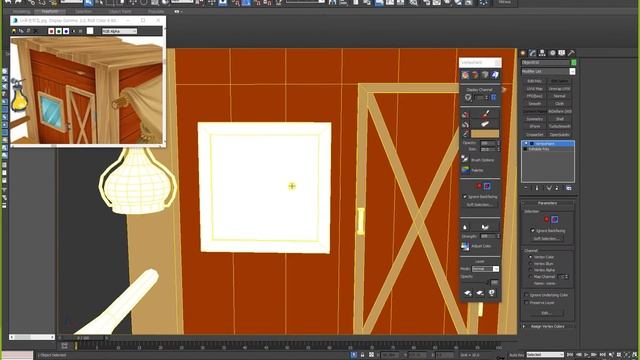Open the Display command panel tab
Screen dimensions: 640x360
562,53
